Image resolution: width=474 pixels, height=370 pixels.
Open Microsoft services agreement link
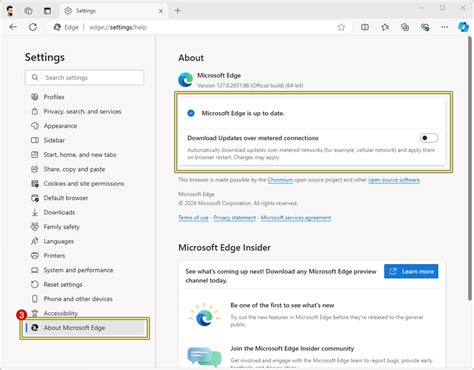(296, 218)
